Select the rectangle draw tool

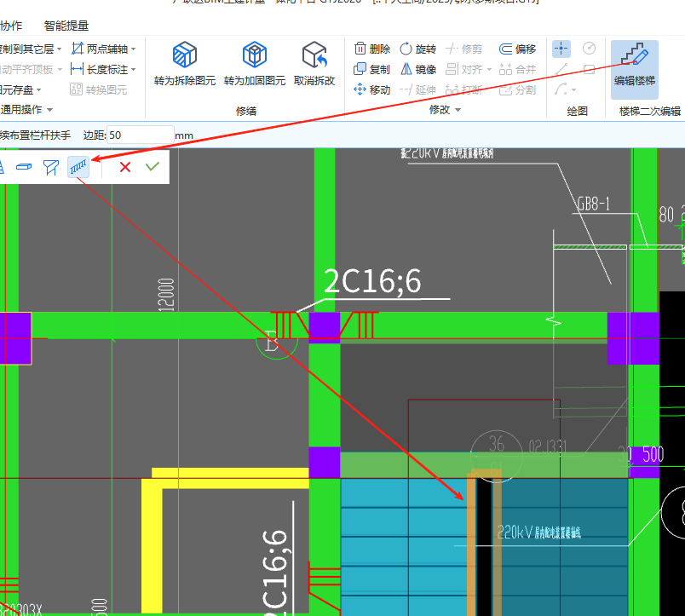tap(589, 70)
